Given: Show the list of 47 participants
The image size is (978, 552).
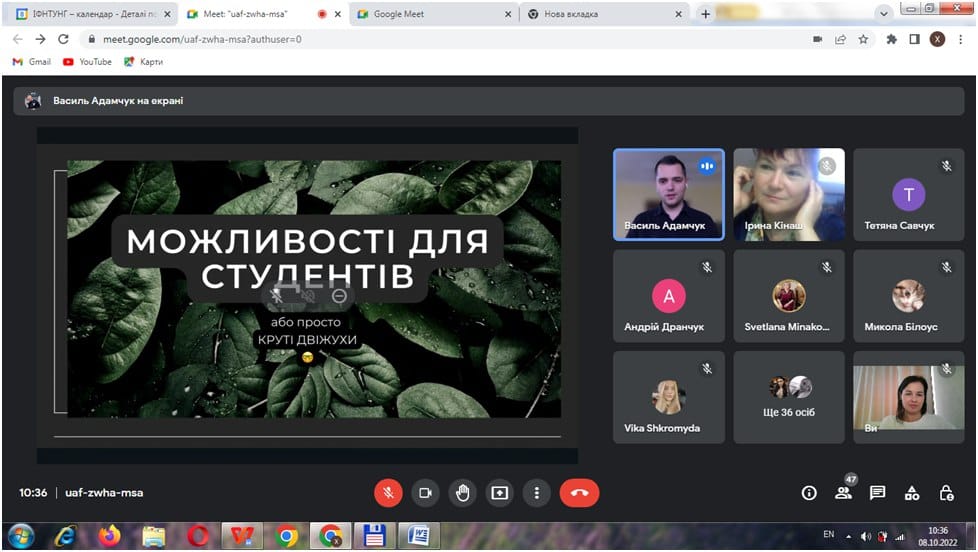Looking at the screenshot, I should (843, 493).
